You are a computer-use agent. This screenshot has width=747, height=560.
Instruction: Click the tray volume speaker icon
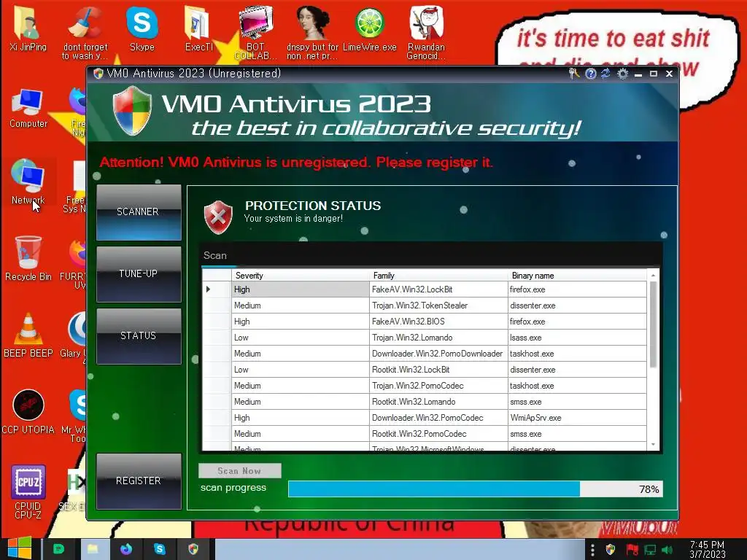[x=667, y=550]
